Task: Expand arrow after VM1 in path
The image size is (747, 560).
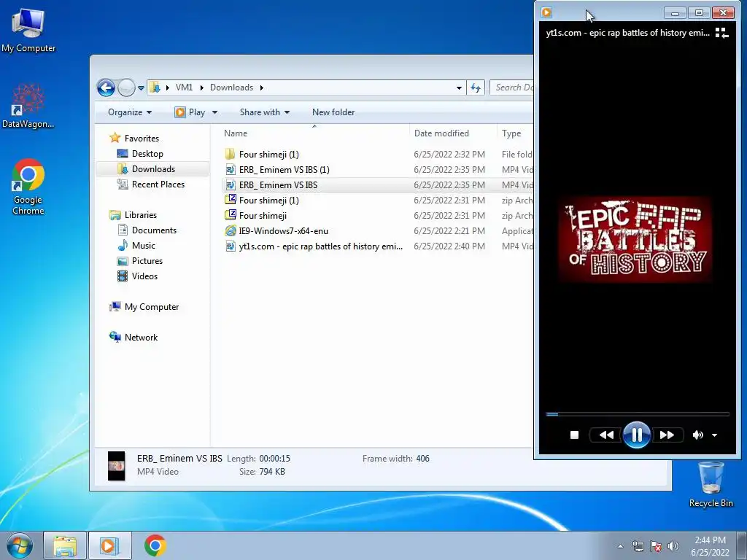Action: point(201,87)
